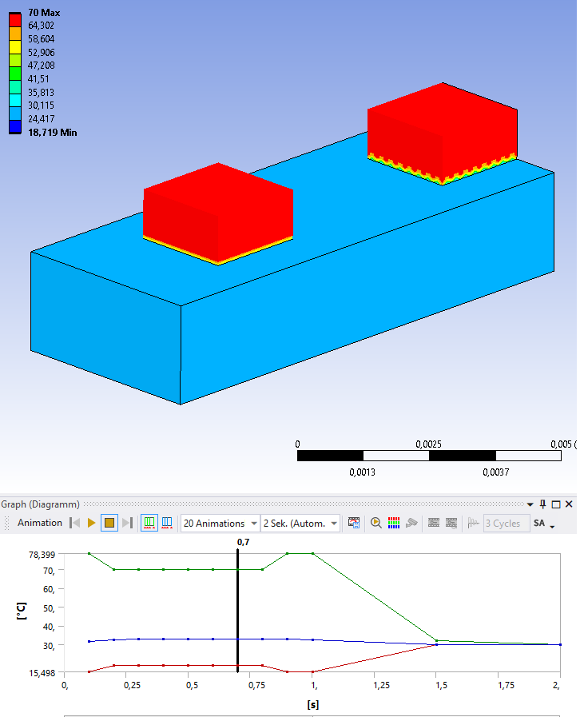This screenshot has width=588, height=725.
Task: Click the red legend color band
Action: click(15, 20)
